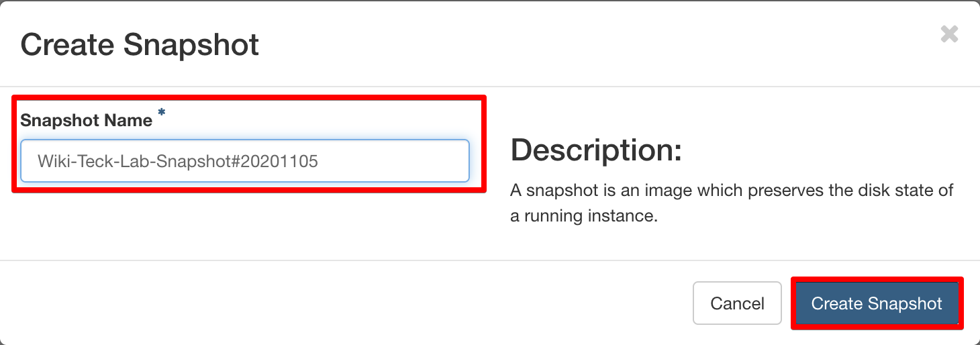Confirm with the Create Snapshot button
The width and height of the screenshot is (980, 345).
coord(877,303)
